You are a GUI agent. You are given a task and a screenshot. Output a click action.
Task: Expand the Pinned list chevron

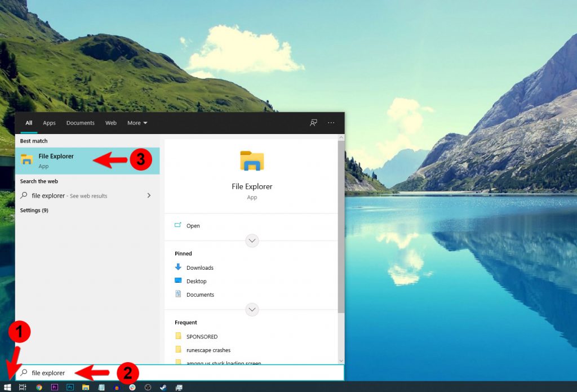click(x=252, y=310)
